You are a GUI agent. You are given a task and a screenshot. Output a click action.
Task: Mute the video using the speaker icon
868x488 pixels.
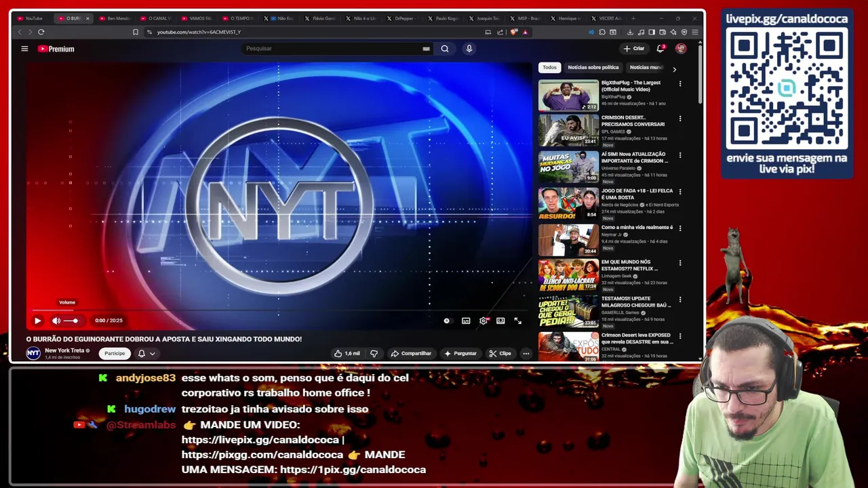click(56, 321)
